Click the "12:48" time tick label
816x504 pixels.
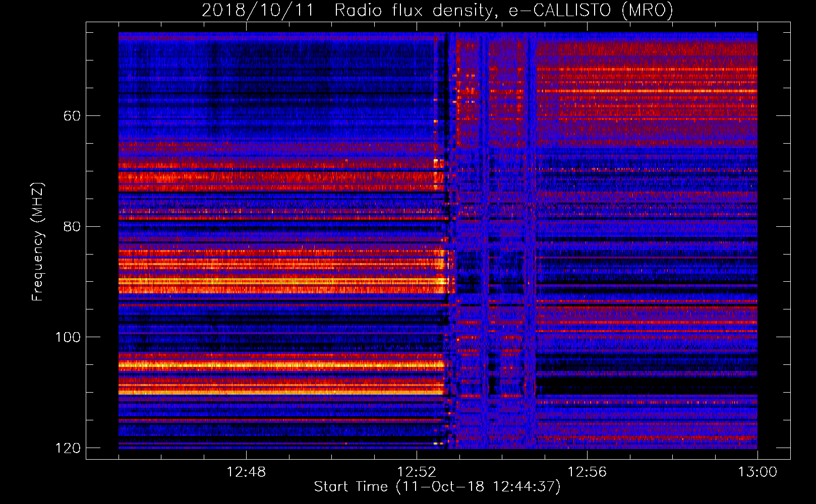click(x=246, y=472)
